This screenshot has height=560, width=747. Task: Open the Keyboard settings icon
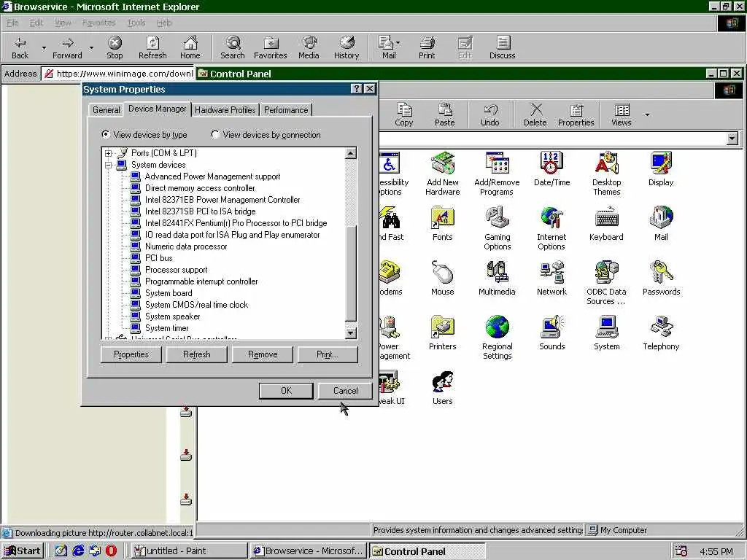pyautogui.click(x=606, y=224)
